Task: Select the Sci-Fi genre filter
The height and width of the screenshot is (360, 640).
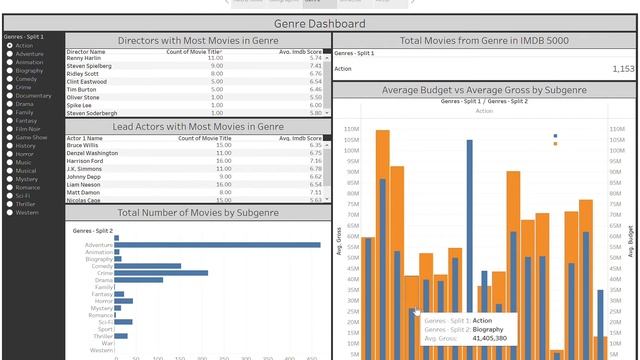Action: coord(10,196)
